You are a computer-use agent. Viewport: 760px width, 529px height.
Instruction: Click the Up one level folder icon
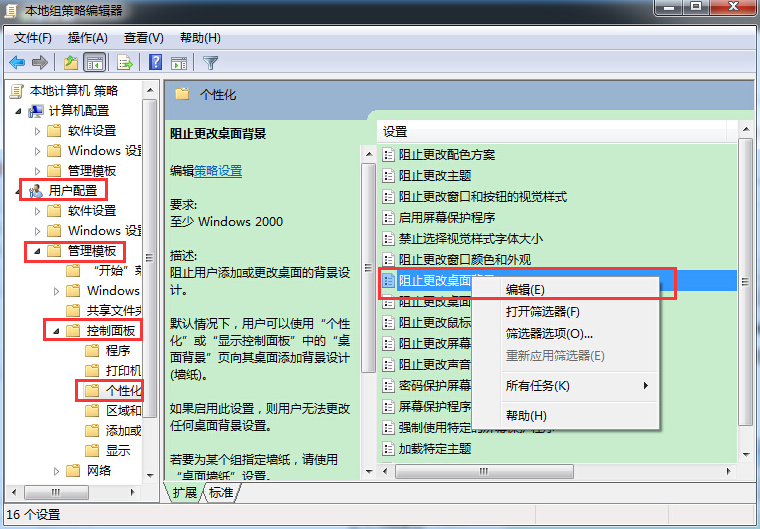click(x=71, y=62)
